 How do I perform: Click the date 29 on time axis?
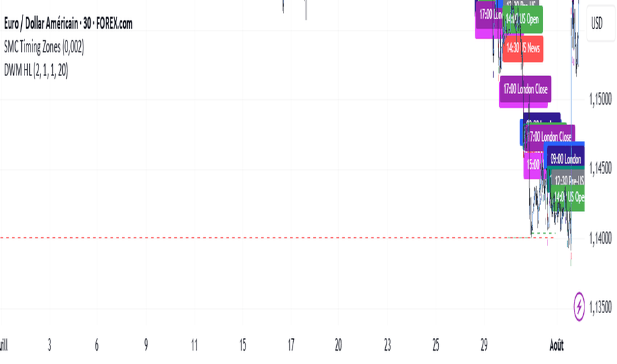(484, 345)
